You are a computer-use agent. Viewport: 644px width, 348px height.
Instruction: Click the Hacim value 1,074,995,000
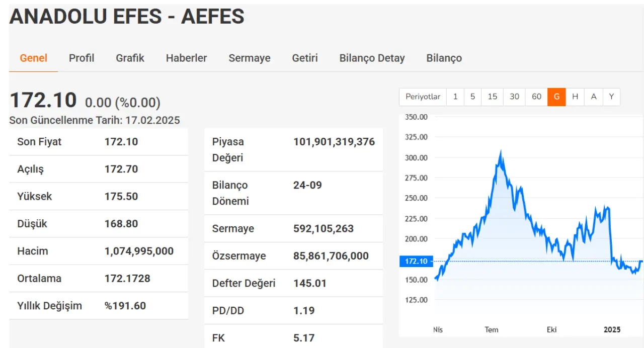coord(139,251)
